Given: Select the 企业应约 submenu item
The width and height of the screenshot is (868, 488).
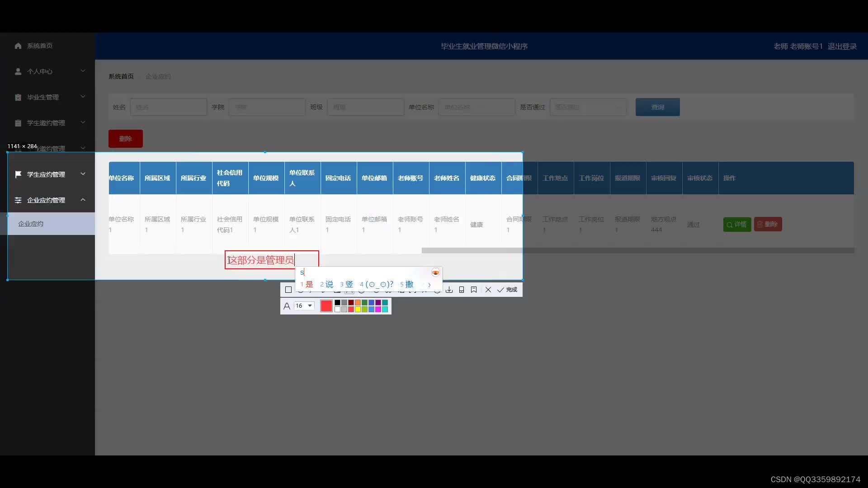Looking at the screenshot, I should [47, 224].
